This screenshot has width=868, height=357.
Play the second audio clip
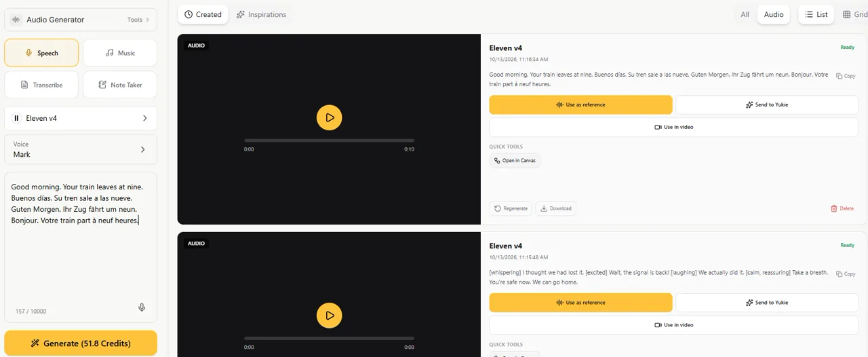(329, 316)
